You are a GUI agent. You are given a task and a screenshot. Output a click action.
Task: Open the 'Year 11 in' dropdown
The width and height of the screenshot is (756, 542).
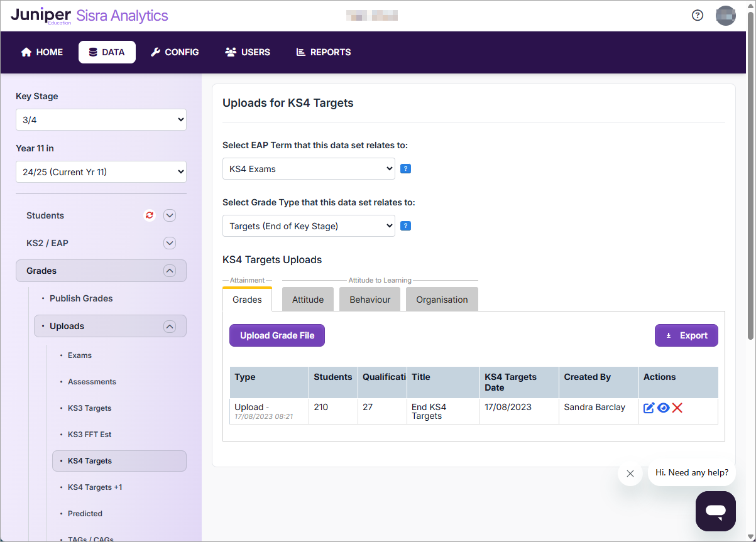(x=101, y=172)
